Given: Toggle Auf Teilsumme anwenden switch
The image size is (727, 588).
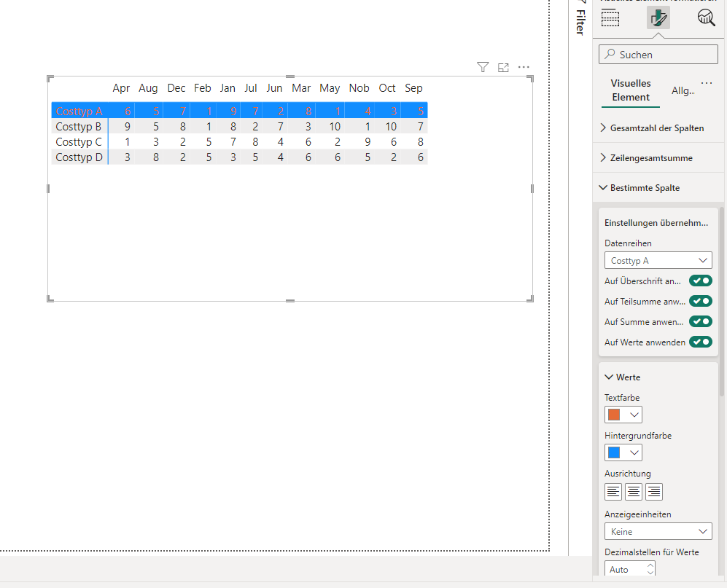Looking at the screenshot, I should click(701, 301).
